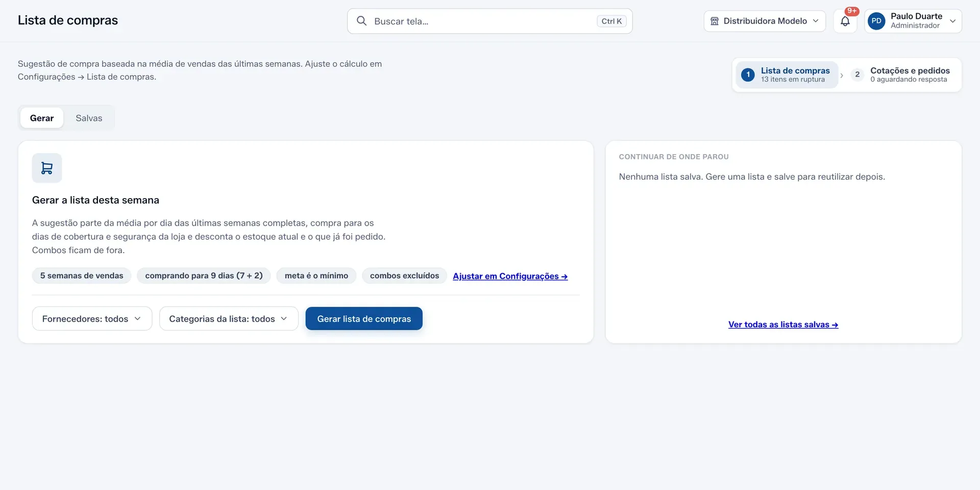Screen dimensions: 980x490
Task: Expand the Paulo Duarte account menu
Action: coord(913,21)
